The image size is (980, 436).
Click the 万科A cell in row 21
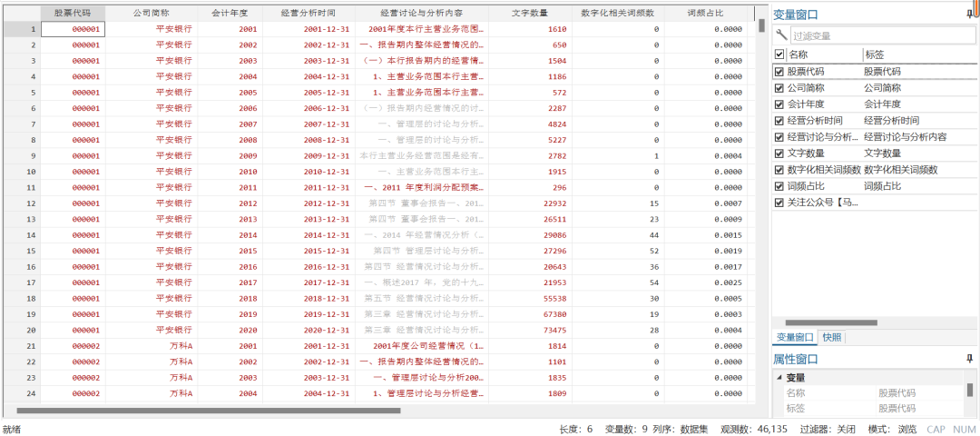[x=152, y=346]
